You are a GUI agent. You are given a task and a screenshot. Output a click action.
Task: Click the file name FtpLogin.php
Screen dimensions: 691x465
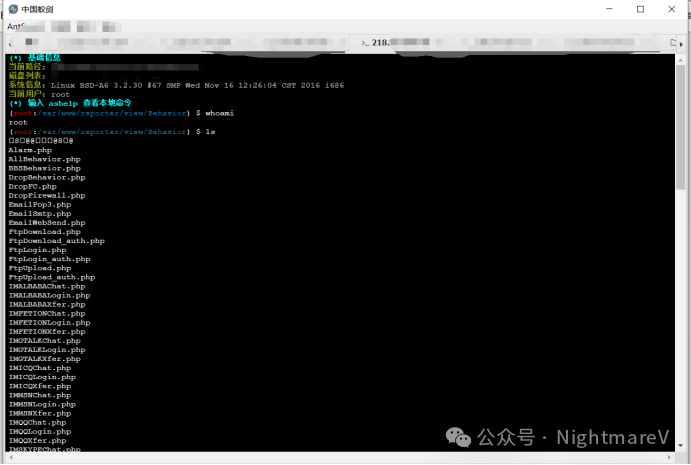[x=37, y=250]
